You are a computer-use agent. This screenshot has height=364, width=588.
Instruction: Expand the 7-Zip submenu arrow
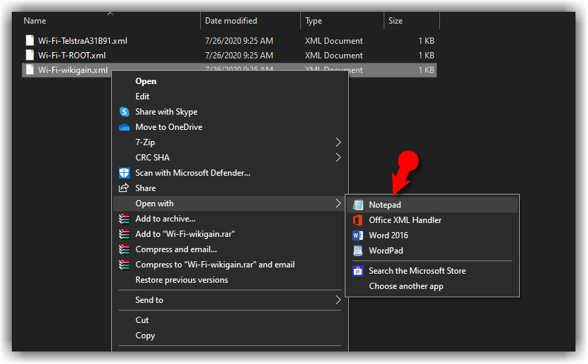pos(338,142)
